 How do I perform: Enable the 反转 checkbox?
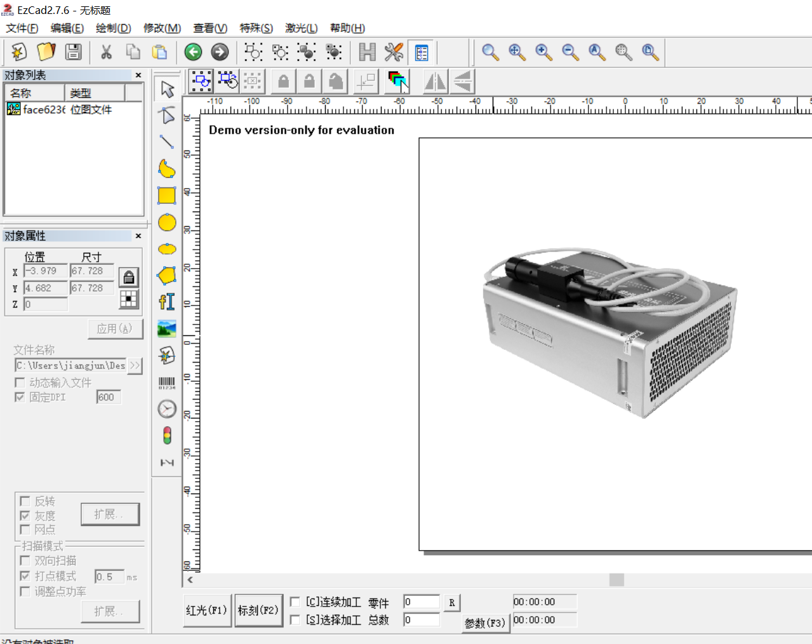[x=25, y=501]
